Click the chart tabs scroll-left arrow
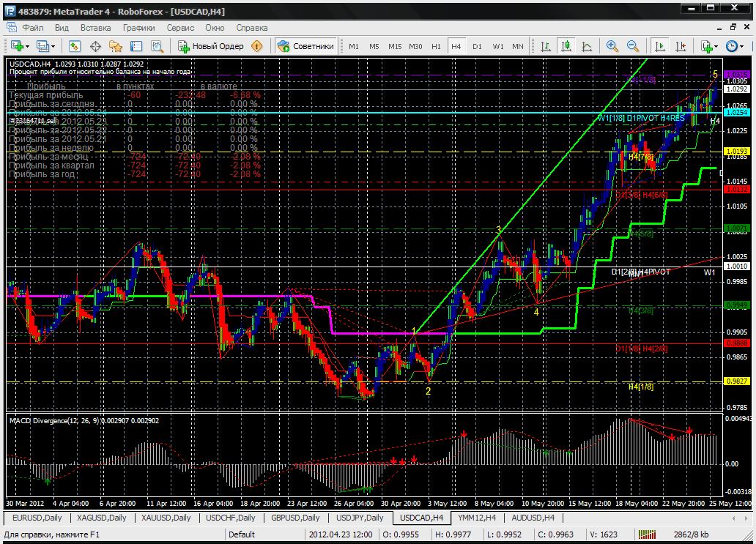756x544 pixels. point(733,518)
